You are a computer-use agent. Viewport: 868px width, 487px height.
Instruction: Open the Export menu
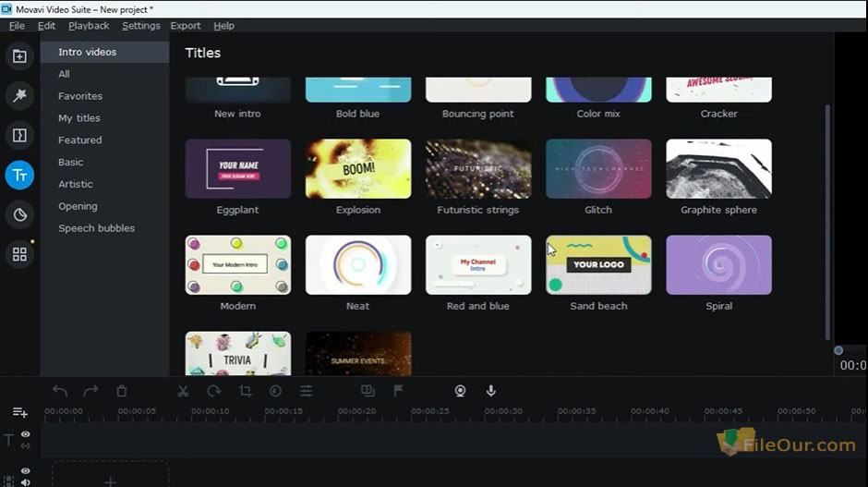[186, 26]
